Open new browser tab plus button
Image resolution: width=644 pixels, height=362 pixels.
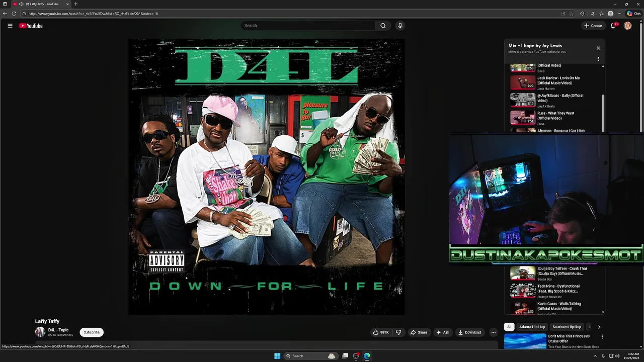click(76, 4)
